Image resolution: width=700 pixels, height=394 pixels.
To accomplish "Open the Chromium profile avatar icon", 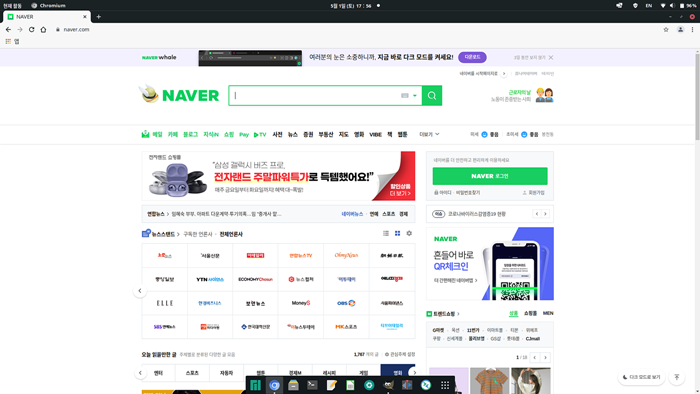I will 680,29.
